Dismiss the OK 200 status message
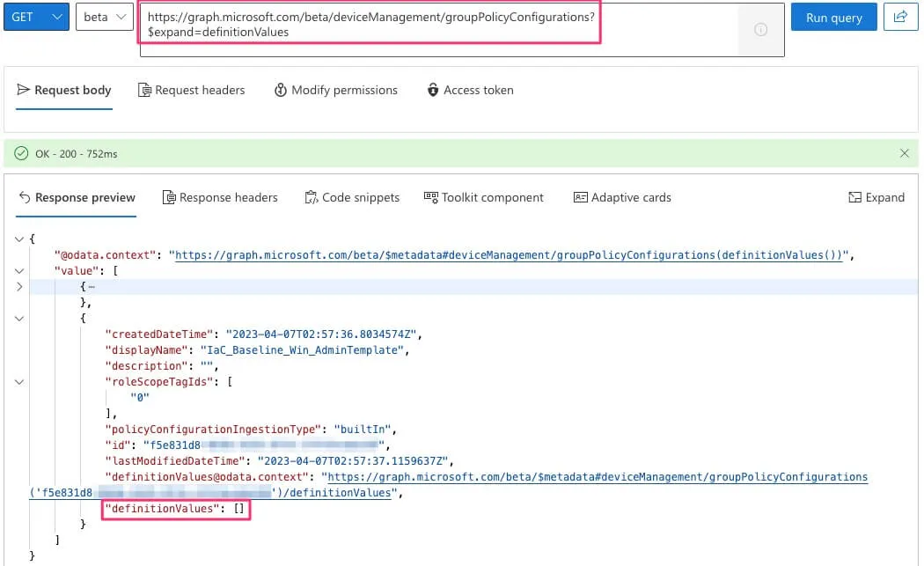Viewport: 924px width, 566px height. pyautogui.click(x=905, y=153)
